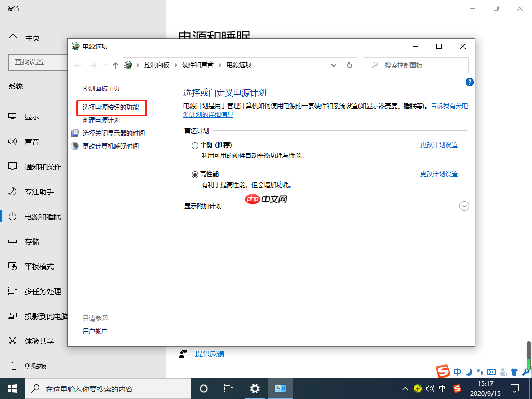Click the Sogou input icon in system tray
The width and height of the screenshot is (532, 399).
(457, 389)
